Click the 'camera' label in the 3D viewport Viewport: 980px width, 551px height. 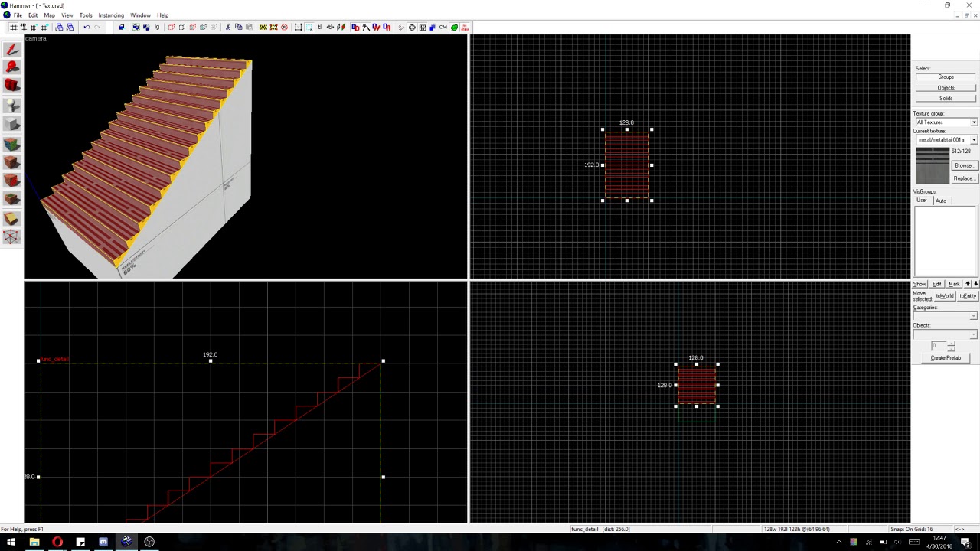point(36,38)
